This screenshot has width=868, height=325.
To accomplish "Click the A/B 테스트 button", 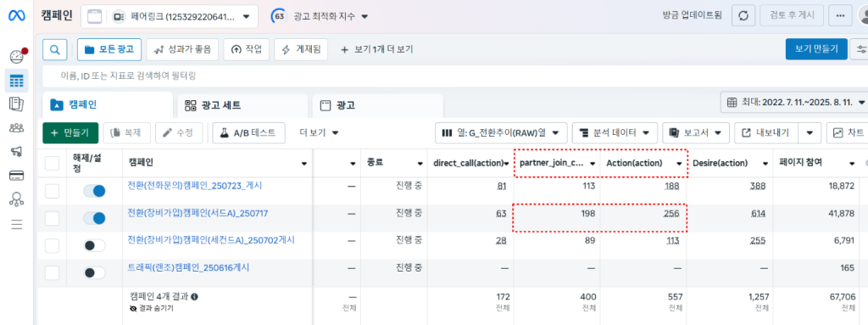I will 248,132.
